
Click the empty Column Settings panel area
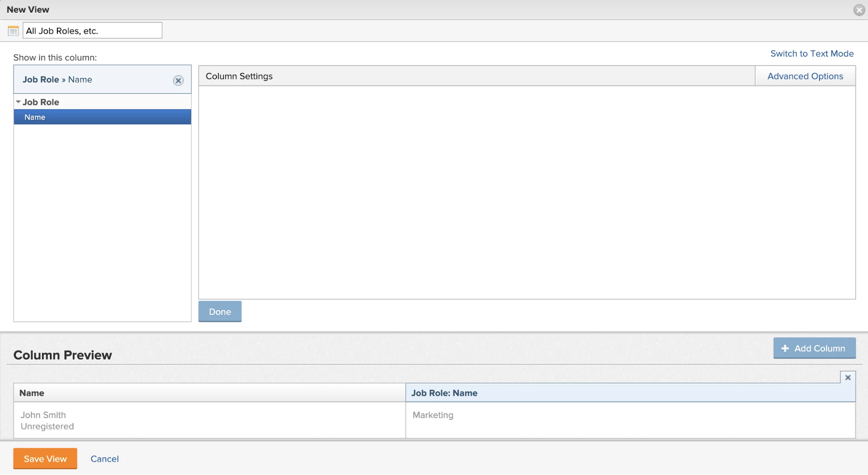(526, 192)
